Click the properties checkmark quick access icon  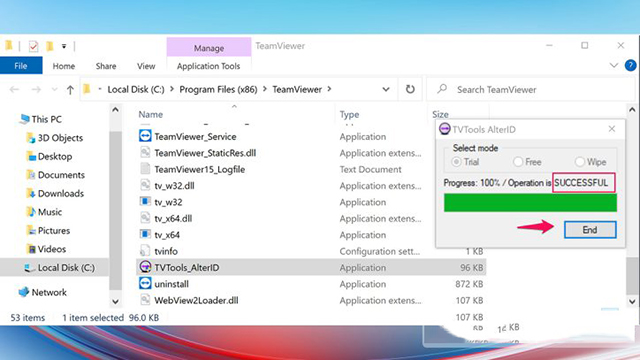tap(33, 46)
